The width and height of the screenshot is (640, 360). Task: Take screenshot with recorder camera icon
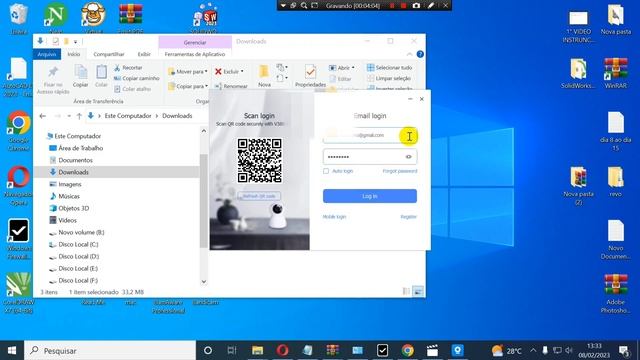[416, 6]
